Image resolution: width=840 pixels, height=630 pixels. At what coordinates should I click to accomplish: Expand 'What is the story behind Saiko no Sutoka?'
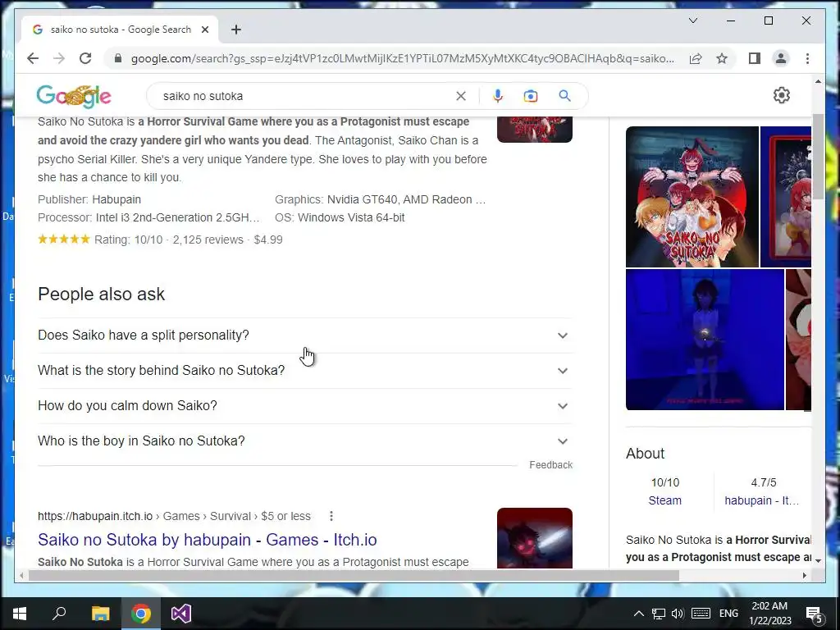(305, 371)
